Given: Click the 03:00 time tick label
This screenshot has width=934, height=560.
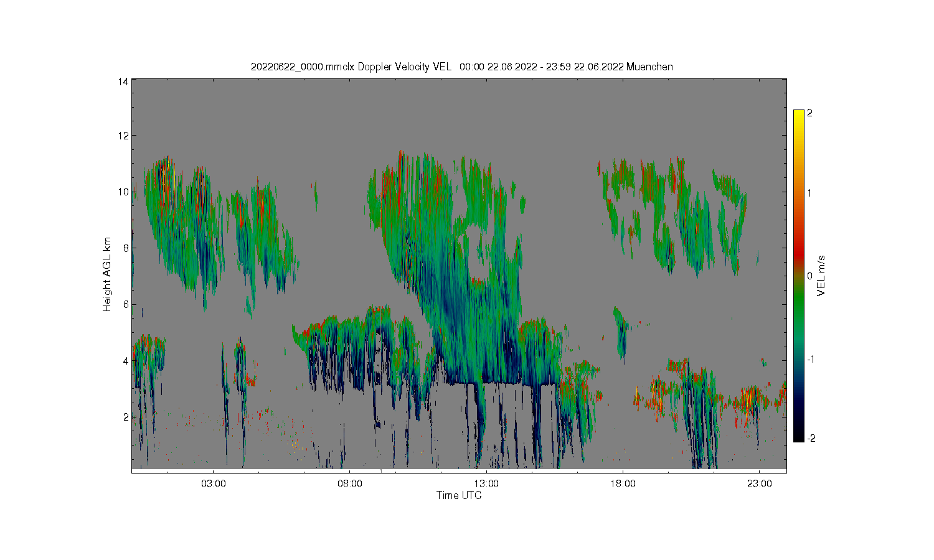Looking at the screenshot, I should tap(214, 484).
